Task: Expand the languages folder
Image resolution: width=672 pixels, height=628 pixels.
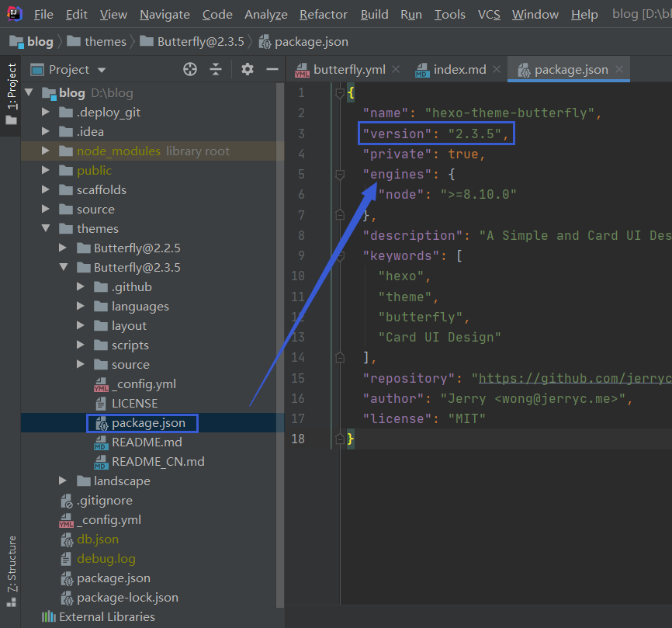Action: coord(80,306)
